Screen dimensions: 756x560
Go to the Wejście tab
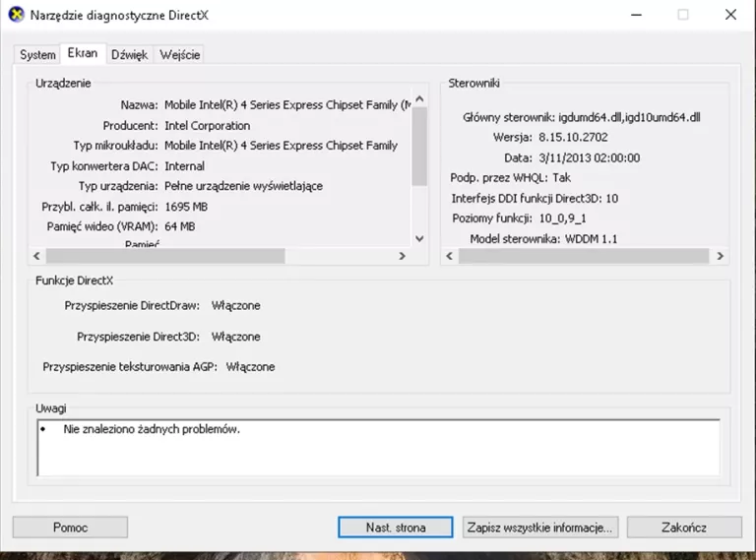pyautogui.click(x=179, y=54)
